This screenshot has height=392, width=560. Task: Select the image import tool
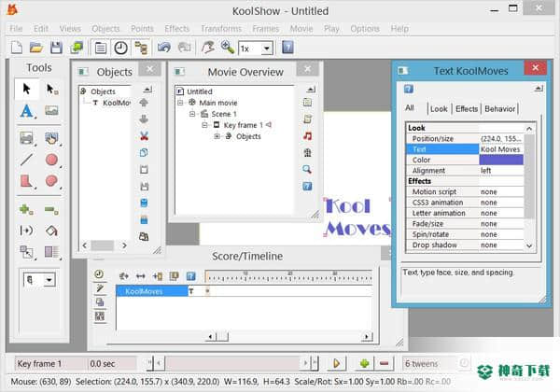pos(51,110)
